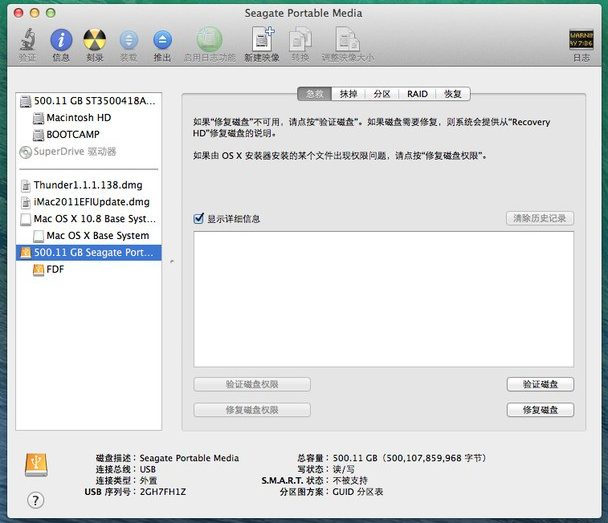Open help with the question mark button
608x523 pixels.
point(36,500)
